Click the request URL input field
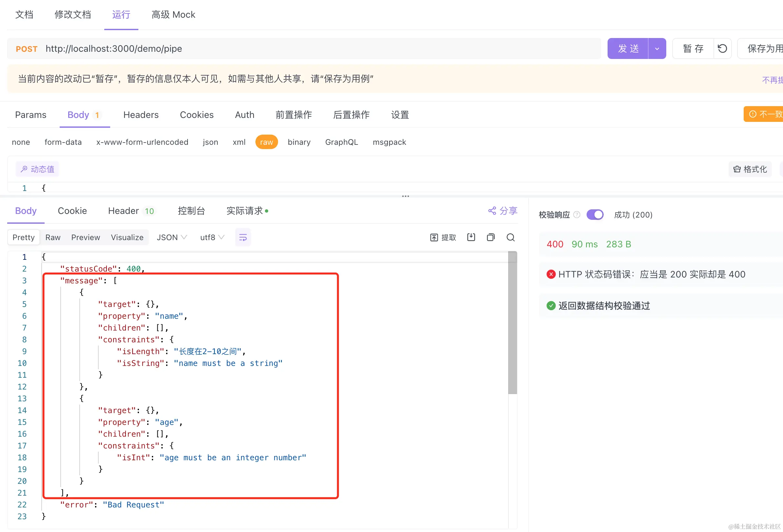 303,48
